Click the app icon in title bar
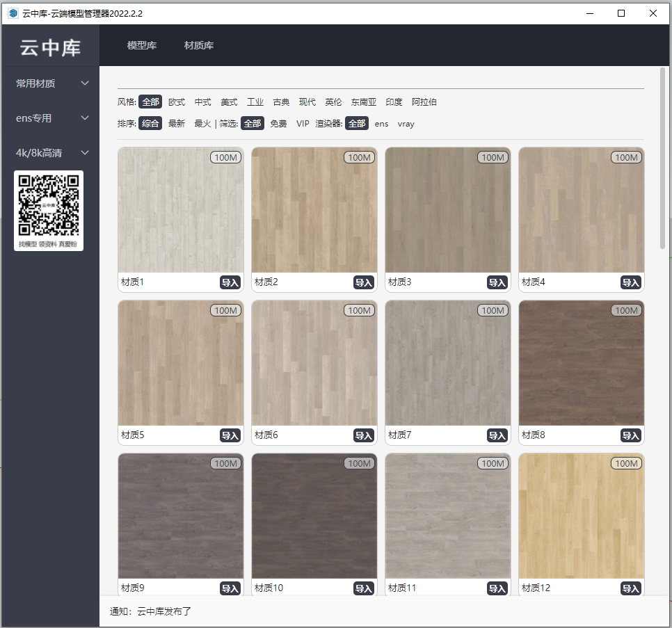 (13, 13)
